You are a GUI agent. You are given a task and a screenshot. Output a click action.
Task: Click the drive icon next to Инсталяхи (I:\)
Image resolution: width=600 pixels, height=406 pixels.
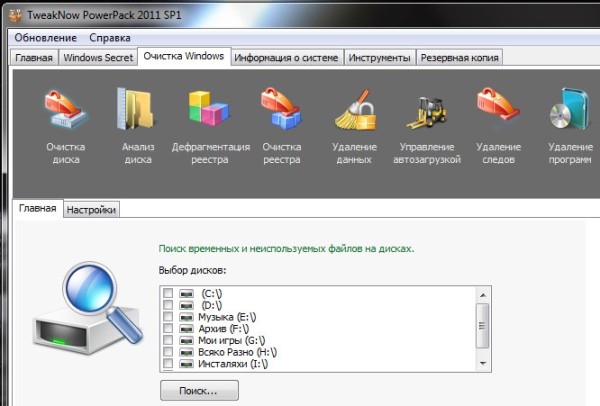click(x=186, y=364)
